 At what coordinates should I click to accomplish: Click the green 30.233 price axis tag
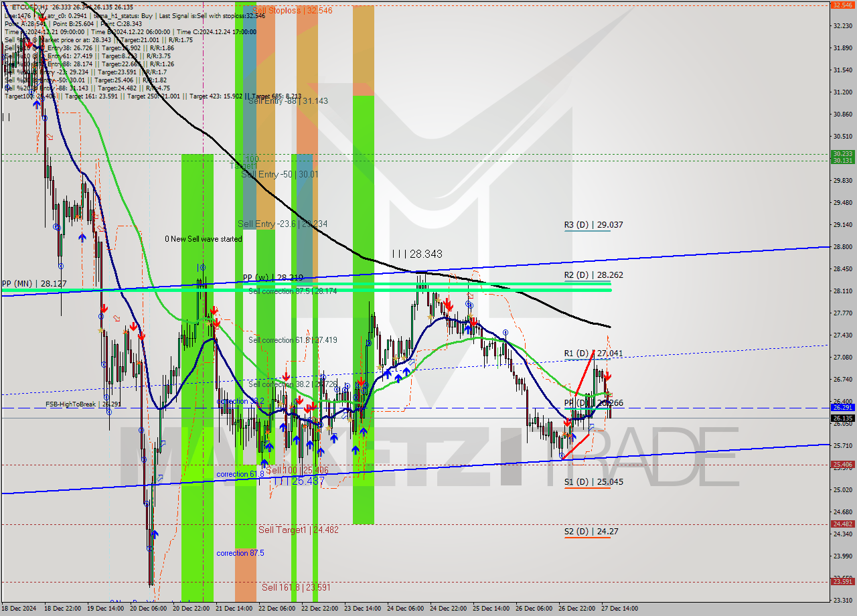point(842,153)
